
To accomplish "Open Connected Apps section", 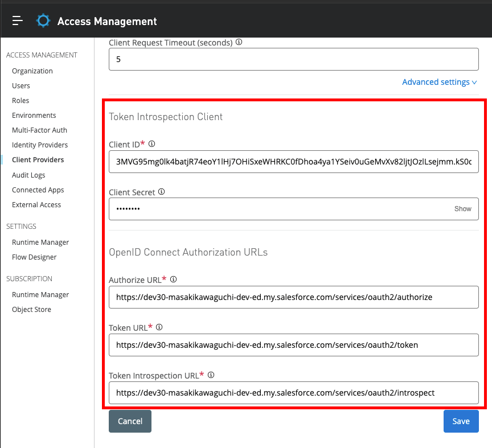I will click(38, 190).
